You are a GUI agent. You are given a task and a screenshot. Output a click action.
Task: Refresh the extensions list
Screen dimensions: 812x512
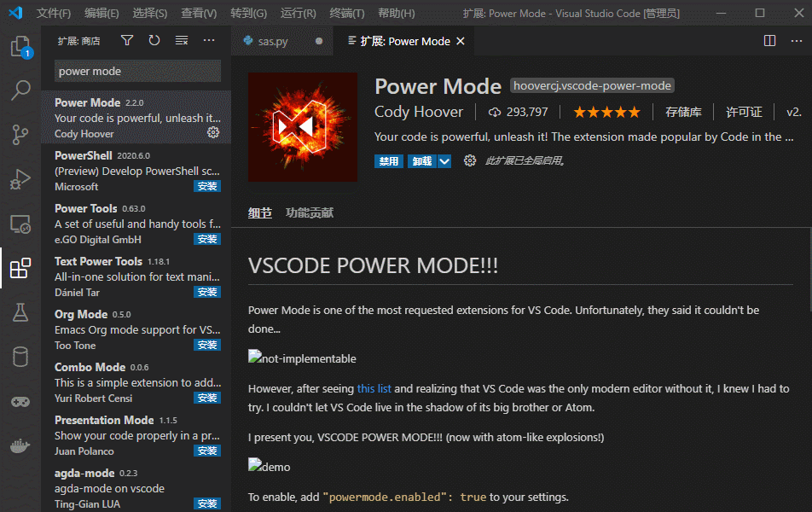click(x=154, y=40)
